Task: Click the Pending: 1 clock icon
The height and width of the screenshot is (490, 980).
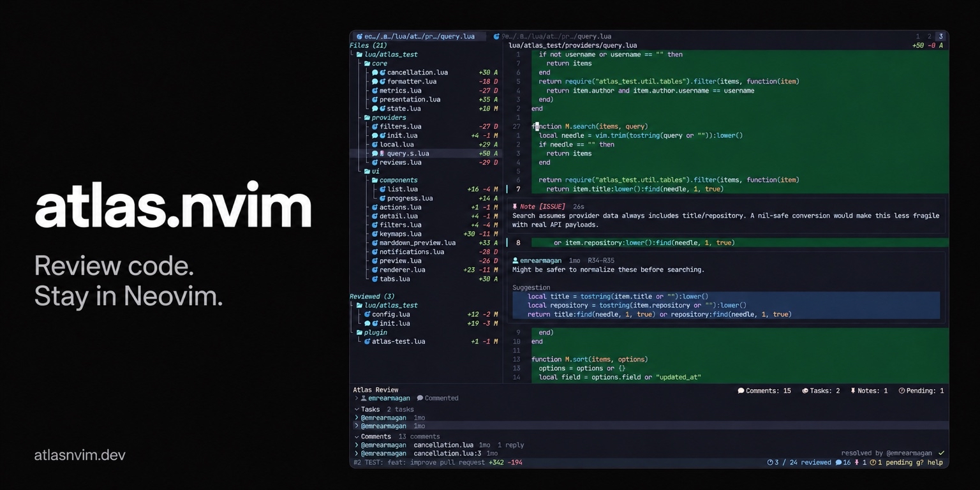Action: (x=902, y=390)
